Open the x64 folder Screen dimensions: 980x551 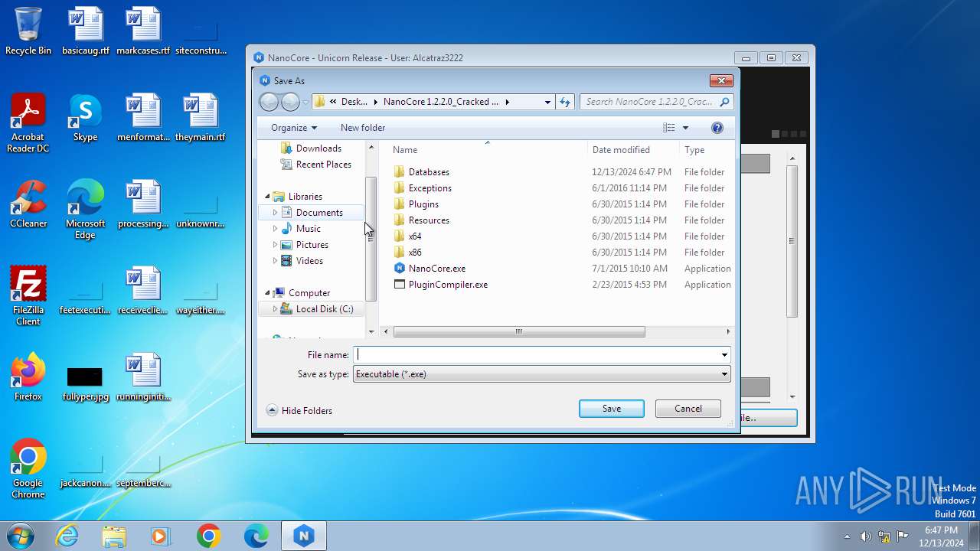(x=415, y=236)
